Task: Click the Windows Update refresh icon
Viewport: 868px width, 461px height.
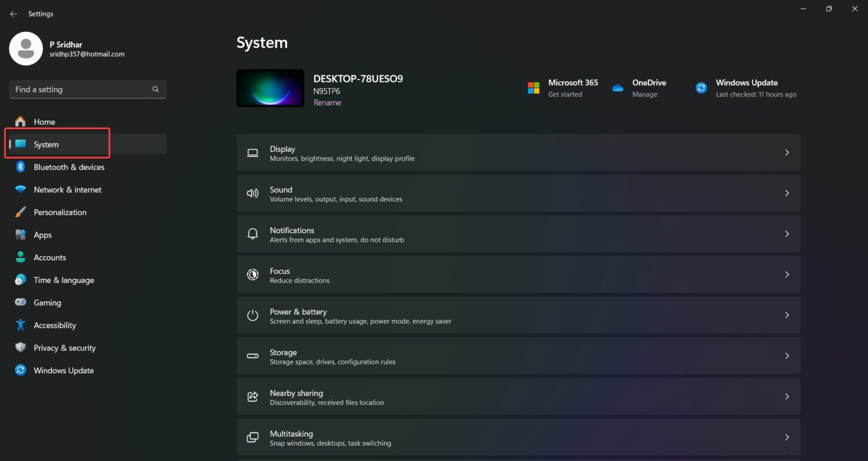Action: point(701,88)
